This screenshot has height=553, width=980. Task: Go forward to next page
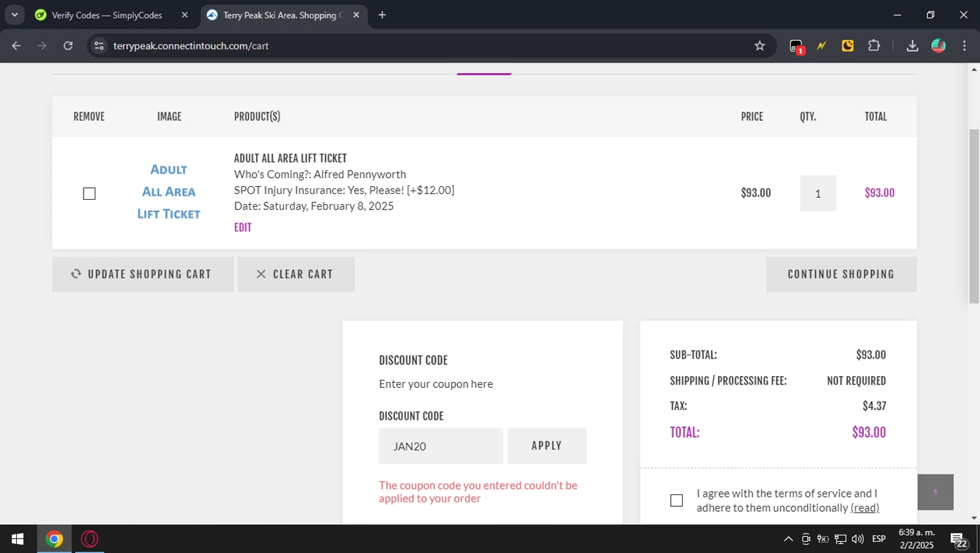(42, 46)
